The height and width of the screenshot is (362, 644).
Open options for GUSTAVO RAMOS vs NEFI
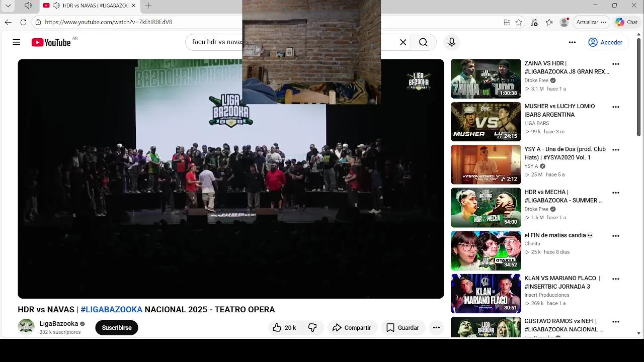point(616,322)
